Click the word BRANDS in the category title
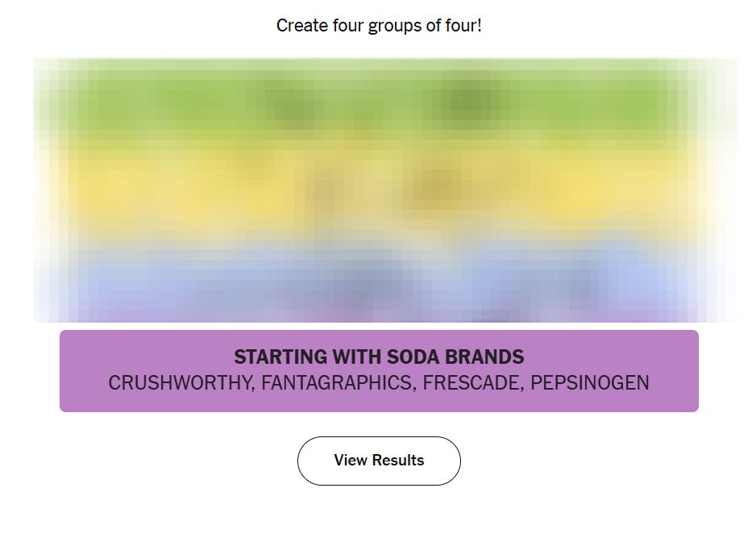This screenshot has width=756, height=559. [x=484, y=357]
